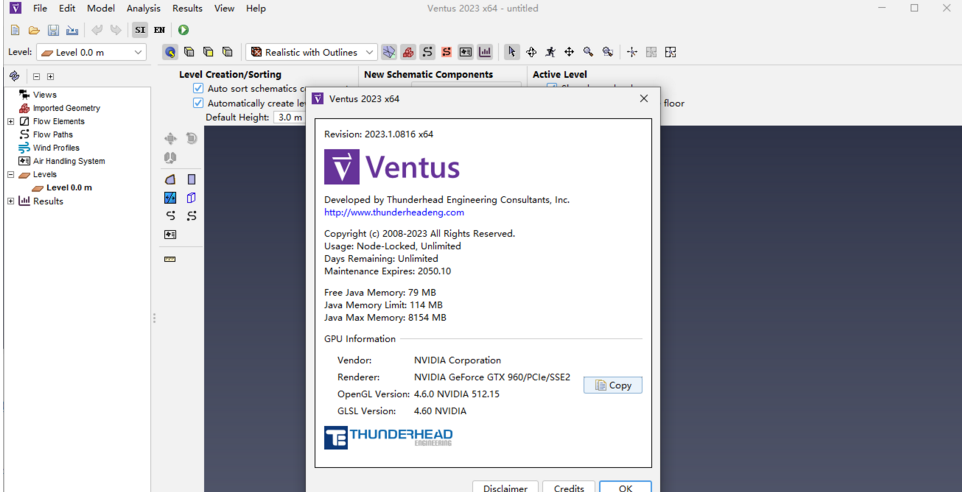This screenshot has height=492, width=962.
Task: Visit the thunderheadeng.com link
Action: click(394, 212)
